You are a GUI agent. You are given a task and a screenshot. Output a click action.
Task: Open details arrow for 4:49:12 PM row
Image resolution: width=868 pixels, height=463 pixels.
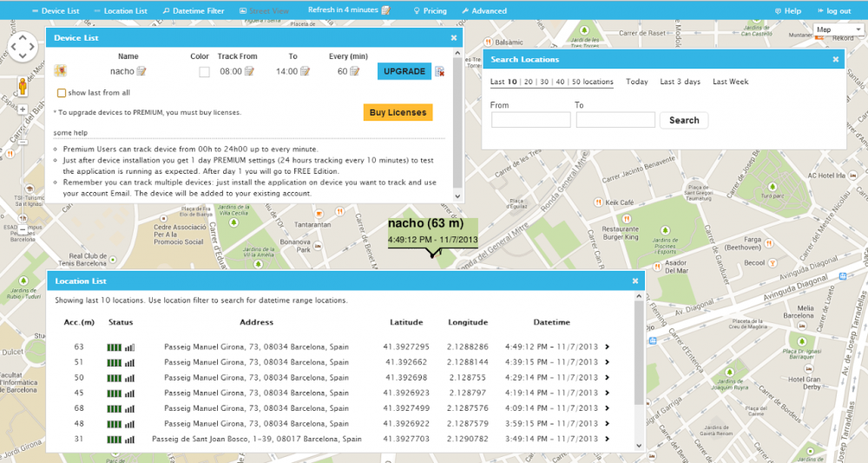click(x=608, y=347)
